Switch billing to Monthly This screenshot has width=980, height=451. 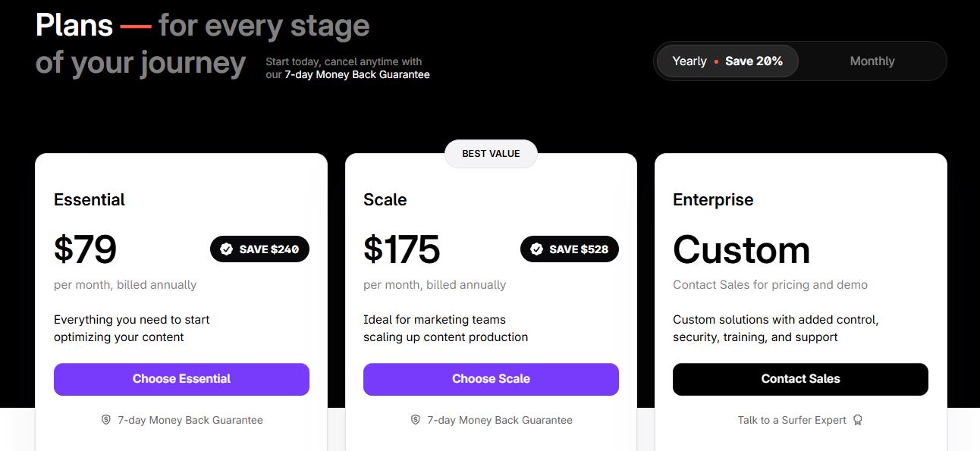coord(872,61)
